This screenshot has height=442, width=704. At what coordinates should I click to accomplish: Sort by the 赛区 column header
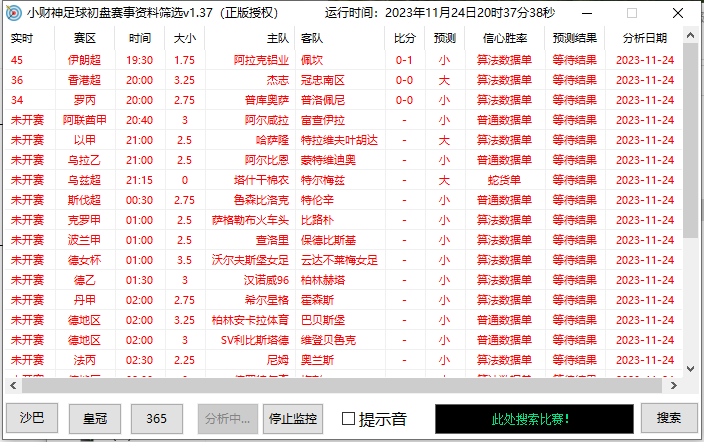click(85, 38)
